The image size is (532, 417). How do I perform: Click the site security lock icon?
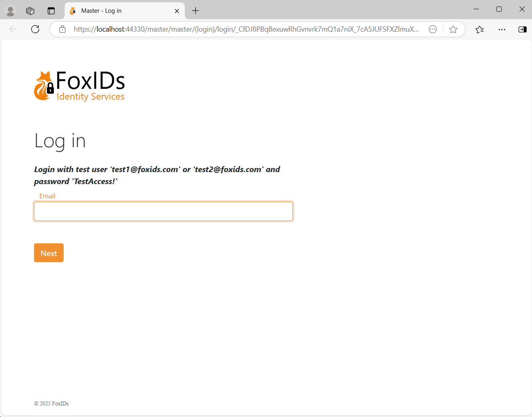click(62, 29)
